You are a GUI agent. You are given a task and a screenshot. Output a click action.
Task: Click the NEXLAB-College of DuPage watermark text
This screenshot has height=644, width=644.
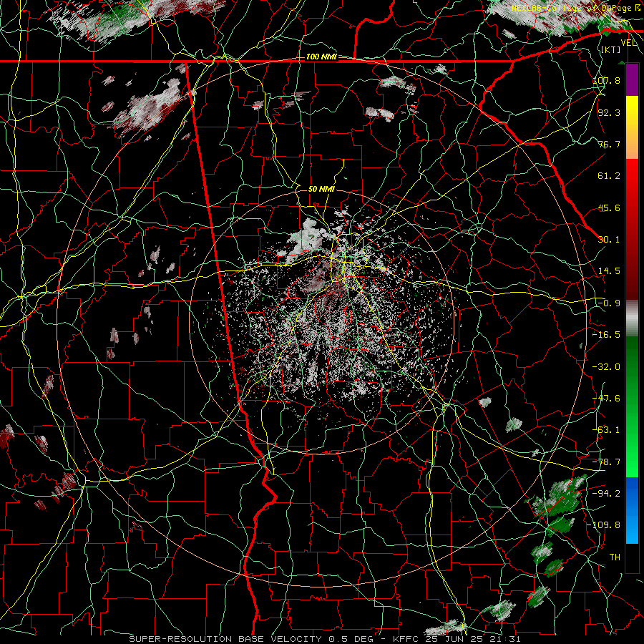click(x=576, y=8)
